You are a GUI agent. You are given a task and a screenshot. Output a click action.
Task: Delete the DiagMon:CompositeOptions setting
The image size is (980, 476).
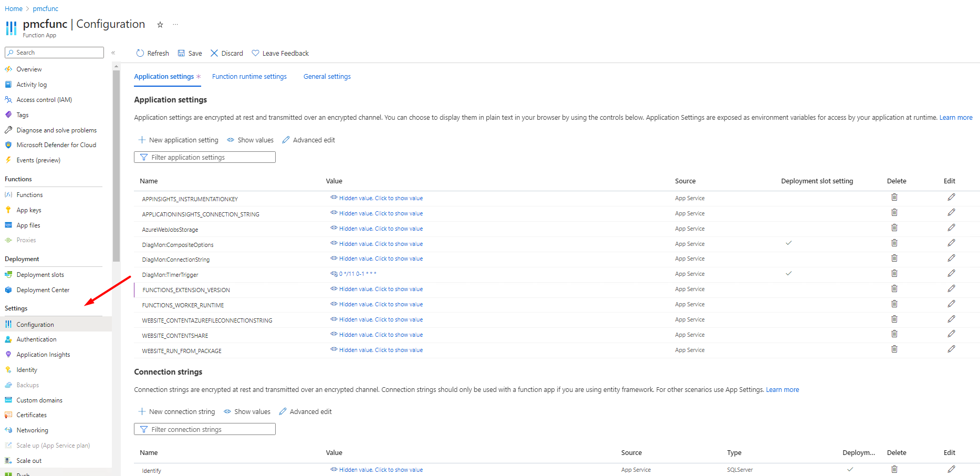[x=894, y=243]
